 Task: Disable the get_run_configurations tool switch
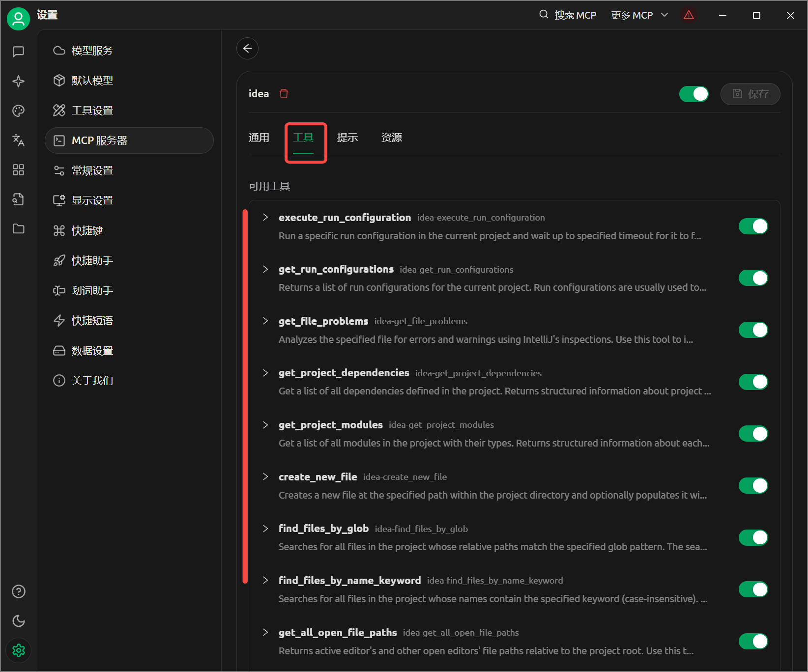coord(753,278)
